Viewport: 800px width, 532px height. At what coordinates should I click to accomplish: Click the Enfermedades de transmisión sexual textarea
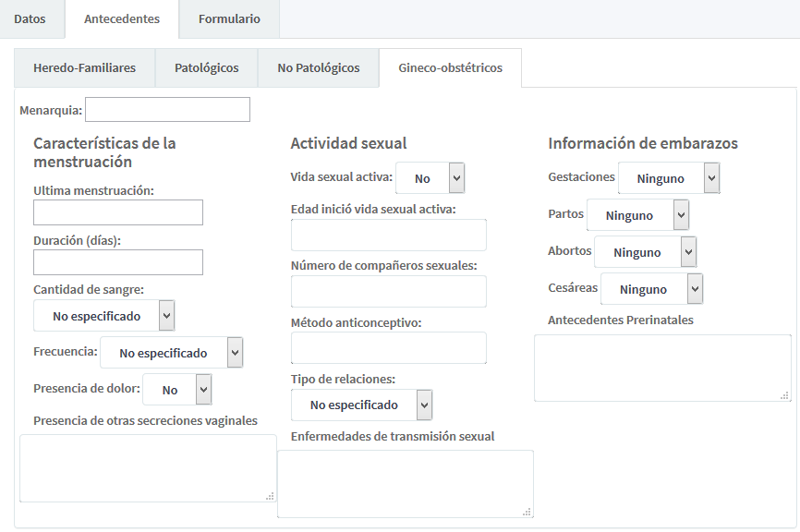[405, 483]
